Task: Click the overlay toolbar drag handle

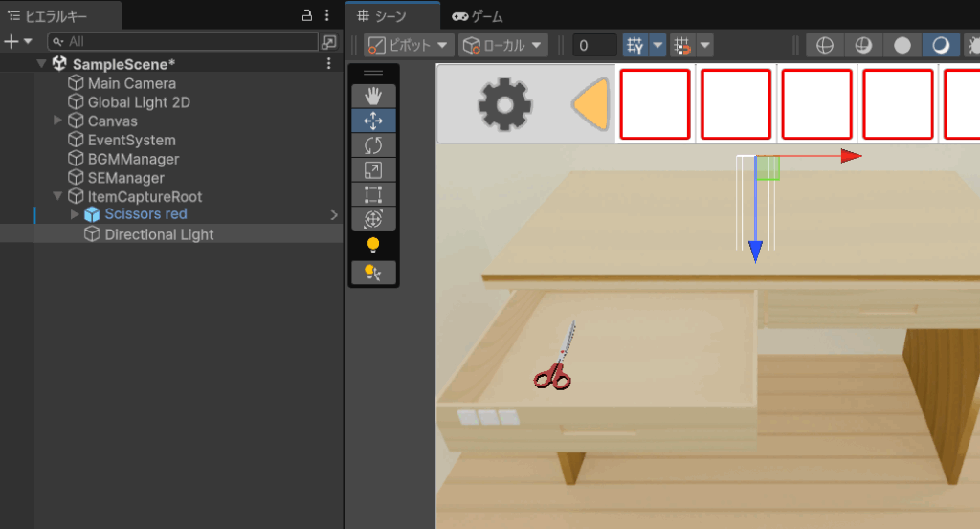Action: pyautogui.click(x=373, y=73)
